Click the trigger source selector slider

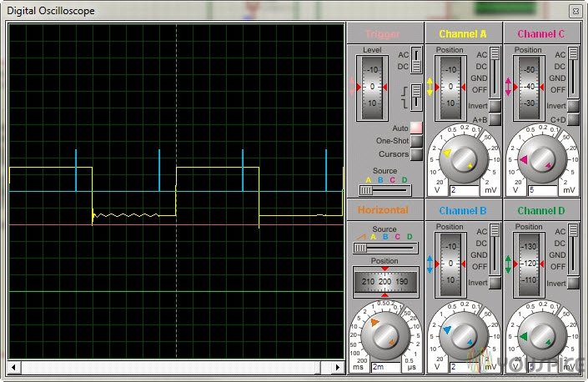[385, 190]
